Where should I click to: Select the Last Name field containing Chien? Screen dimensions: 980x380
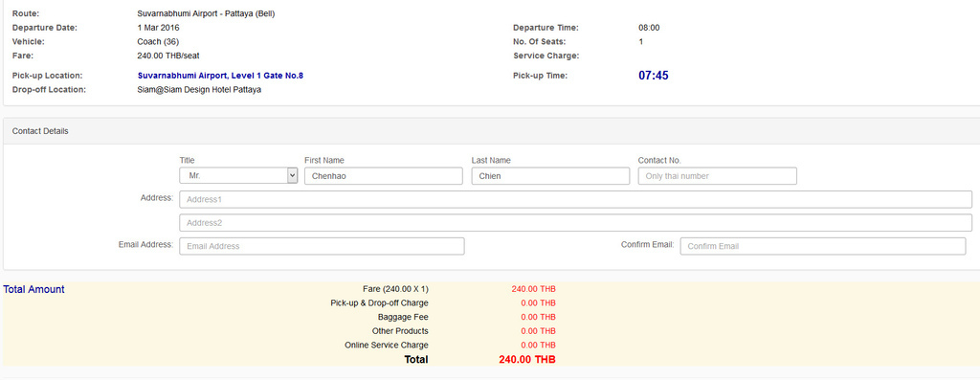click(x=550, y=176)
